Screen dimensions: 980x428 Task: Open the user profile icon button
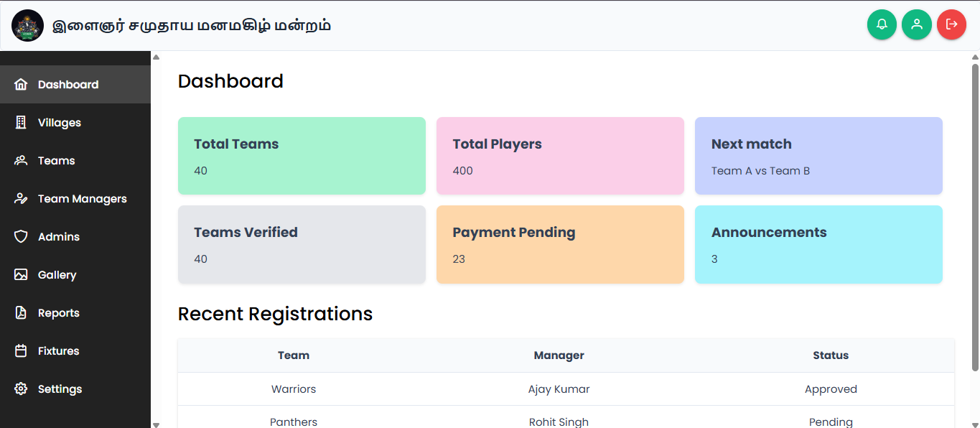click(x=916, y=24)
